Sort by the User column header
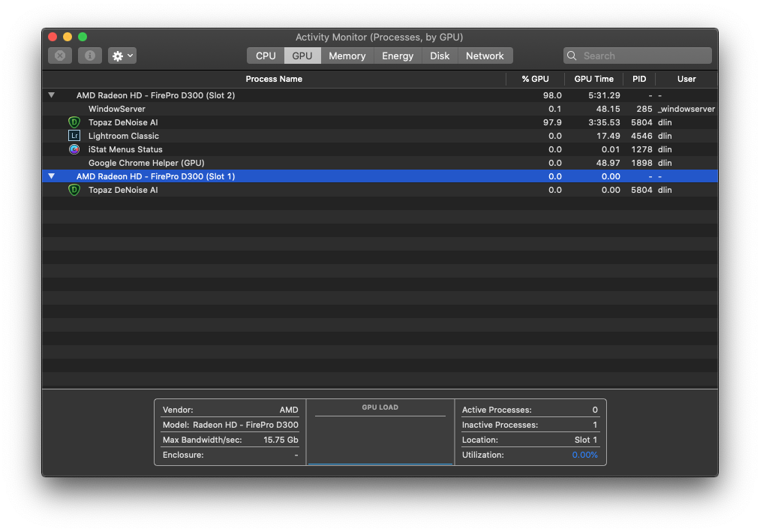Screen dimensions: 760x532 686,79
